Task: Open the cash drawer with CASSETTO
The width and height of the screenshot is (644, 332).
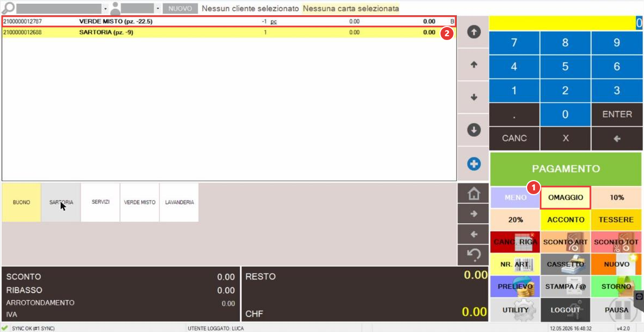Action: 566,264
